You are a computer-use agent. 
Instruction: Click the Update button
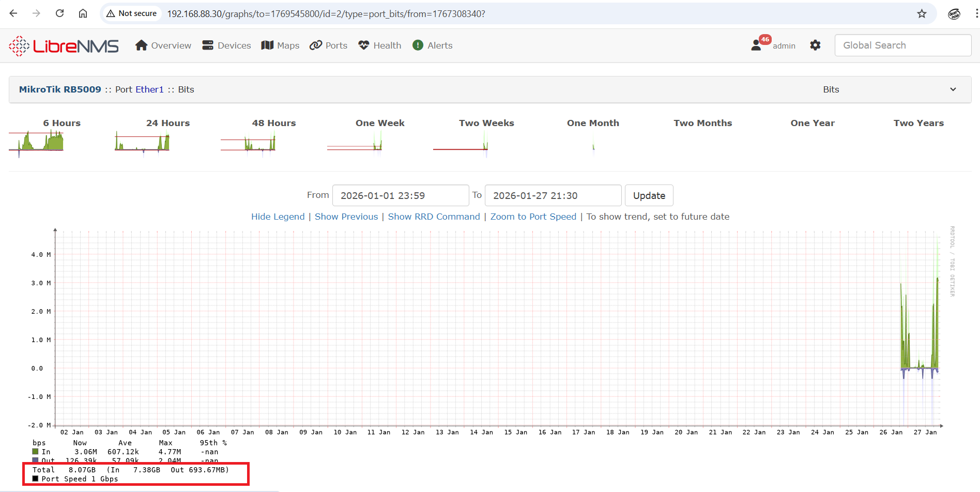pos(649,195)
